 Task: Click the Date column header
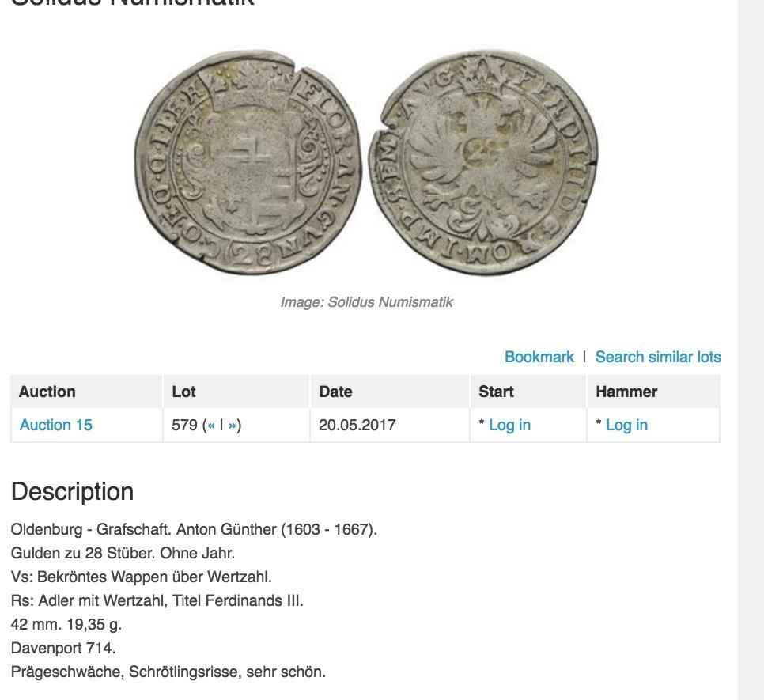click(x=335, y=392)
